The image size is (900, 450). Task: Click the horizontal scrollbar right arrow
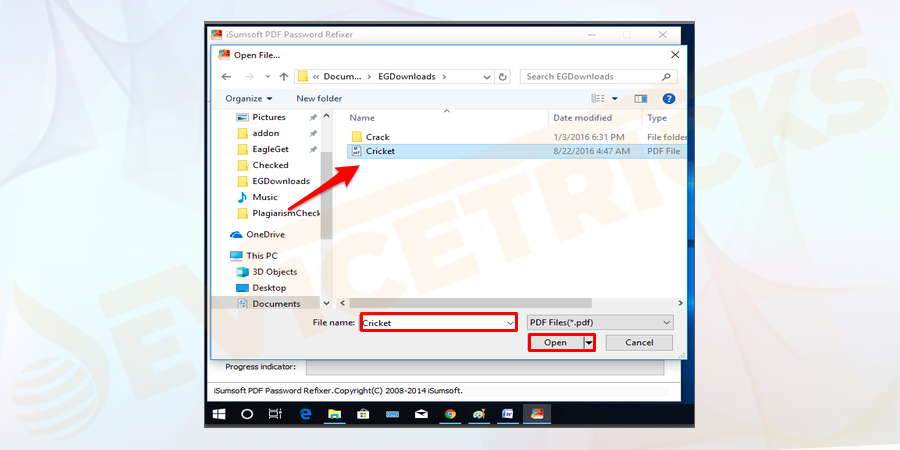point(681,303)
